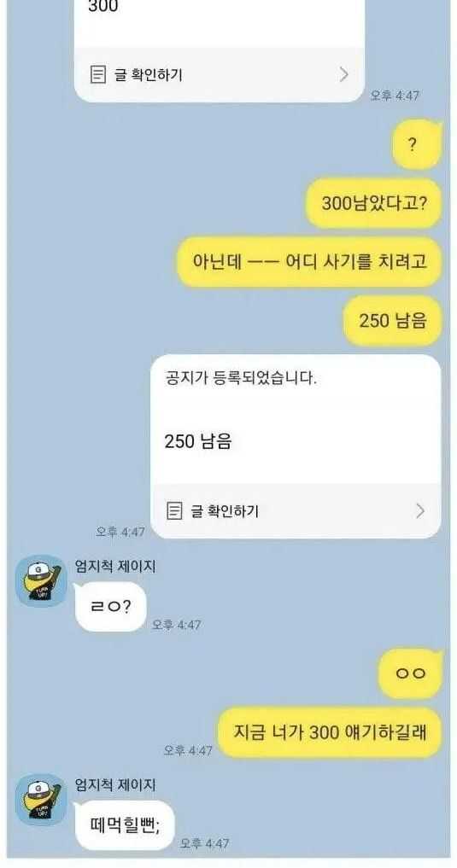Click upper 엄지척 제이지 sender name
Screen dimensions: 457x868
[115, 567]
